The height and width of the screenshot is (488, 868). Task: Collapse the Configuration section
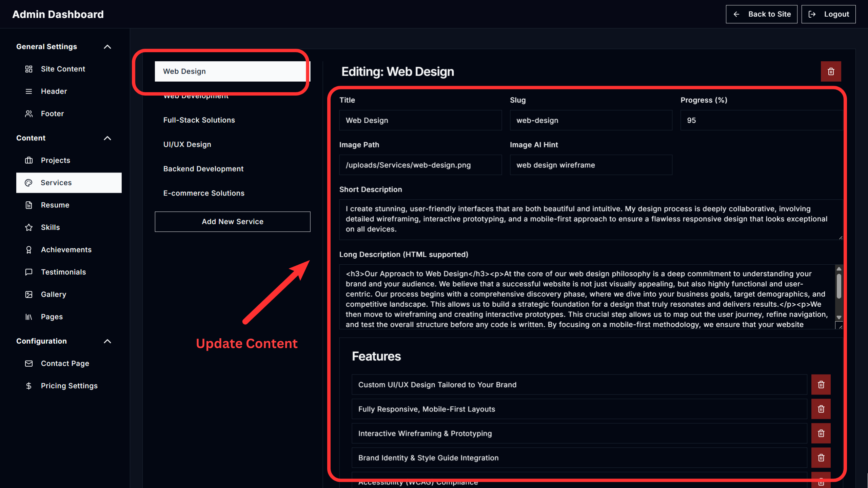coord(107,341)
